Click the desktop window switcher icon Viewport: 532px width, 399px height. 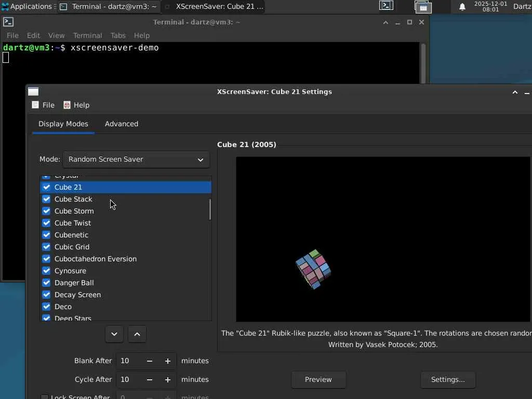pos(423,6)
